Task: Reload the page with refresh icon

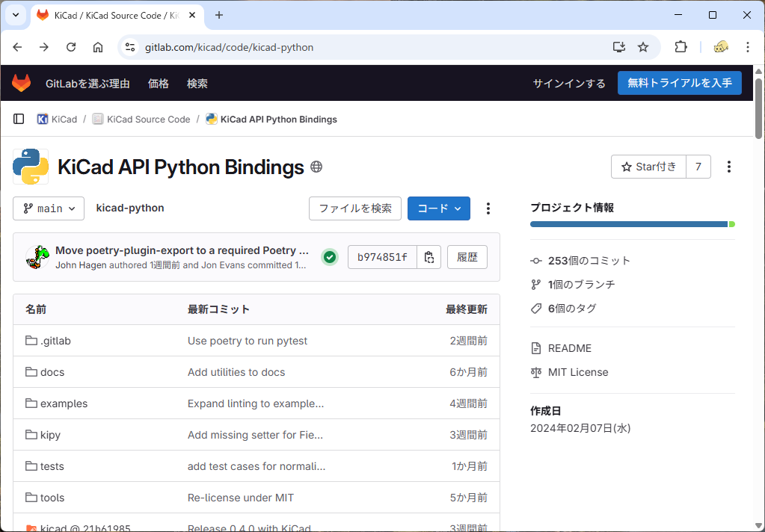Action: 71,47
